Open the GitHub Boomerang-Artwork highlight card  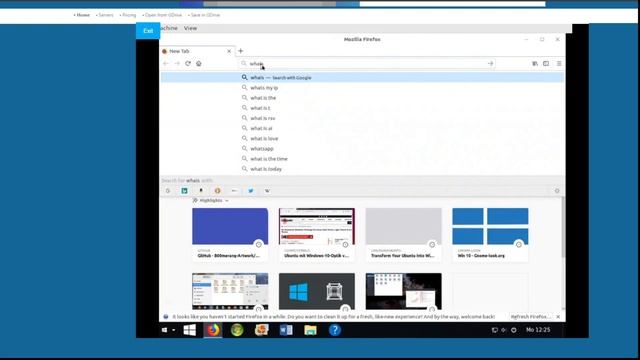[230, 234]
